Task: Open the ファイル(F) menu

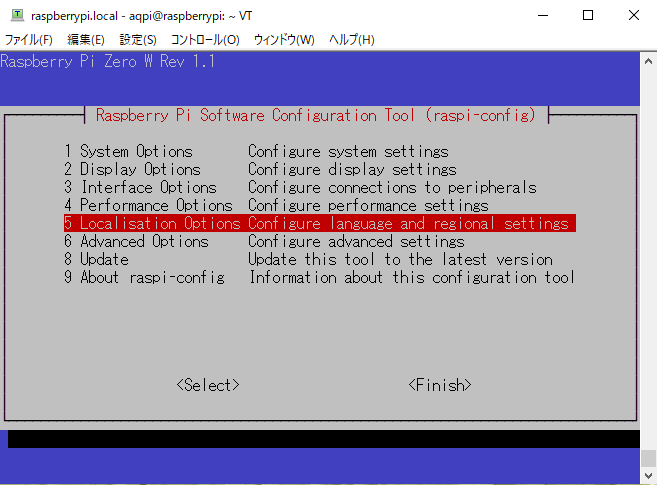Action: [28, 40]
